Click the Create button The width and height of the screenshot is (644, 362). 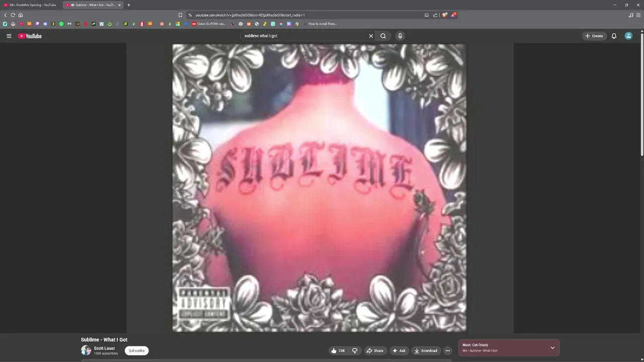tap(594, 36)
